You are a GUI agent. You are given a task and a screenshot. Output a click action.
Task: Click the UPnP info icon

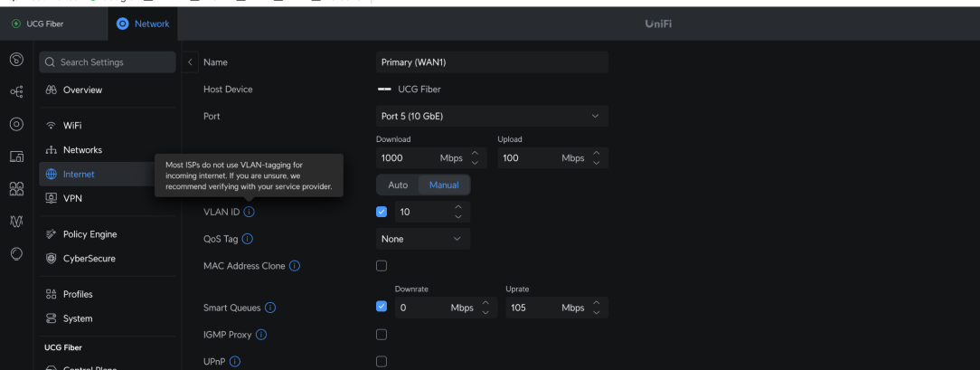(236, 361)
